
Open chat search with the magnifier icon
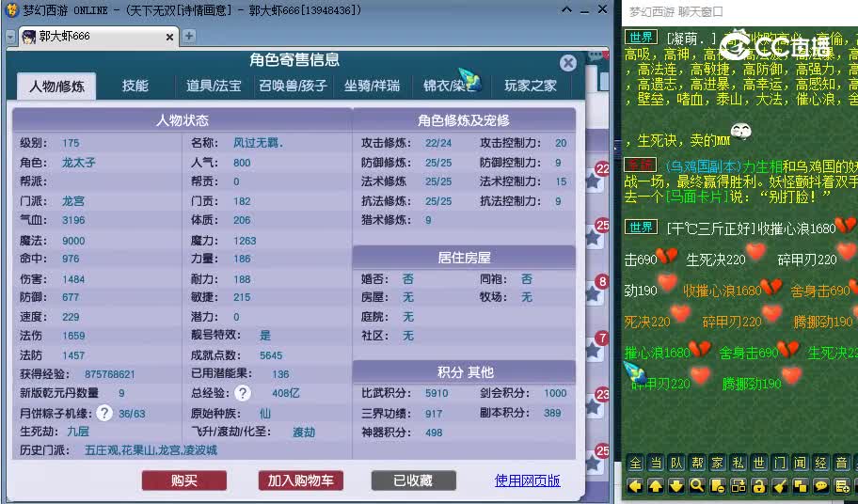(696, 485)
